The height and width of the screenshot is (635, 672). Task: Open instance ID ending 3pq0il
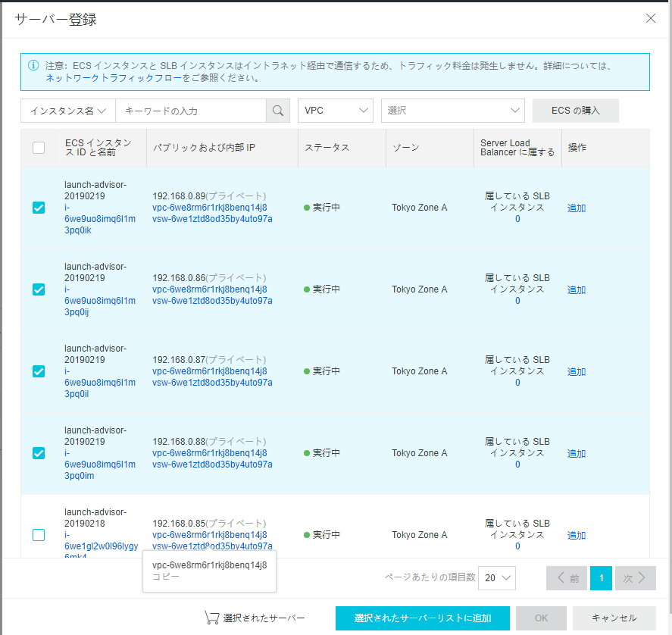pos(100,383)
